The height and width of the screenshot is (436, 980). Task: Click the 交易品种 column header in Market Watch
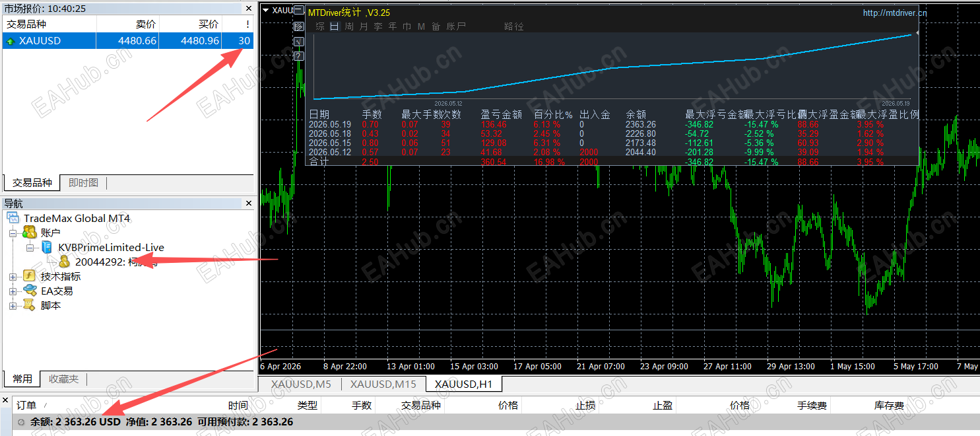point(49,24)
